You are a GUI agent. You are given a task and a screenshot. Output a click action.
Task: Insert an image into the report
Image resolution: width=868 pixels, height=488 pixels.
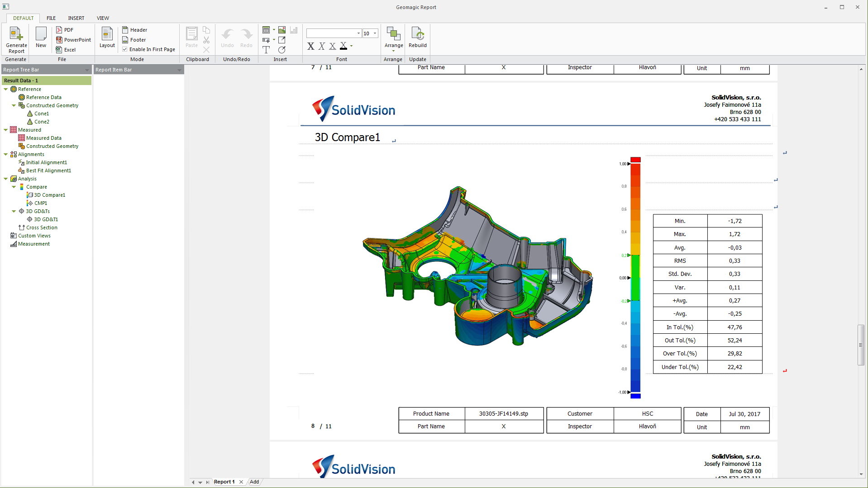click(x=282, y=30)
